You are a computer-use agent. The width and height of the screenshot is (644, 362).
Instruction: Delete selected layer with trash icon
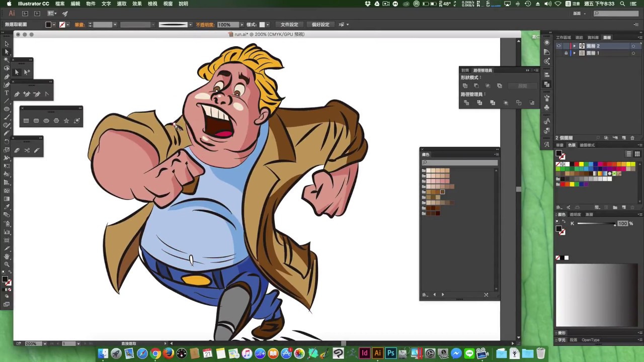point(632,138)
